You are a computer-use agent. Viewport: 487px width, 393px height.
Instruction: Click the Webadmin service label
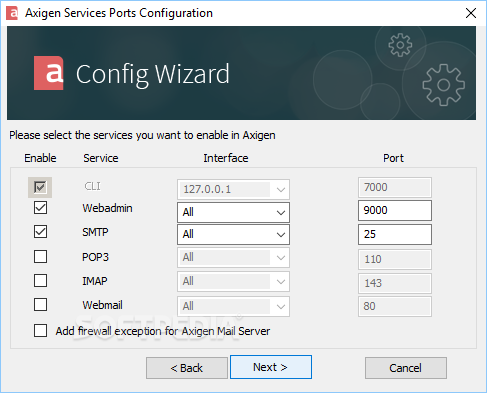click(x=107, y=208)
